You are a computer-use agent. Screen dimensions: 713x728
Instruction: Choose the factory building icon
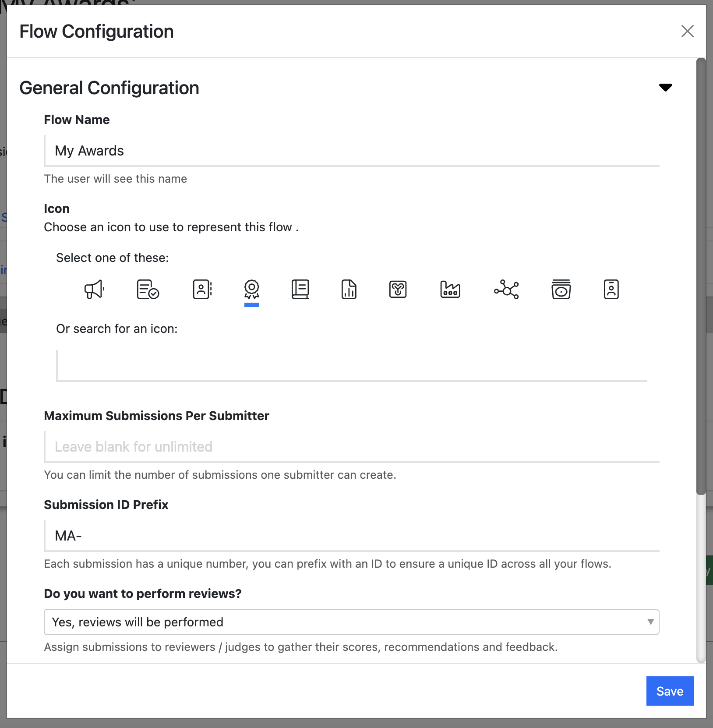pyautogui.click(x=450, y=290)
